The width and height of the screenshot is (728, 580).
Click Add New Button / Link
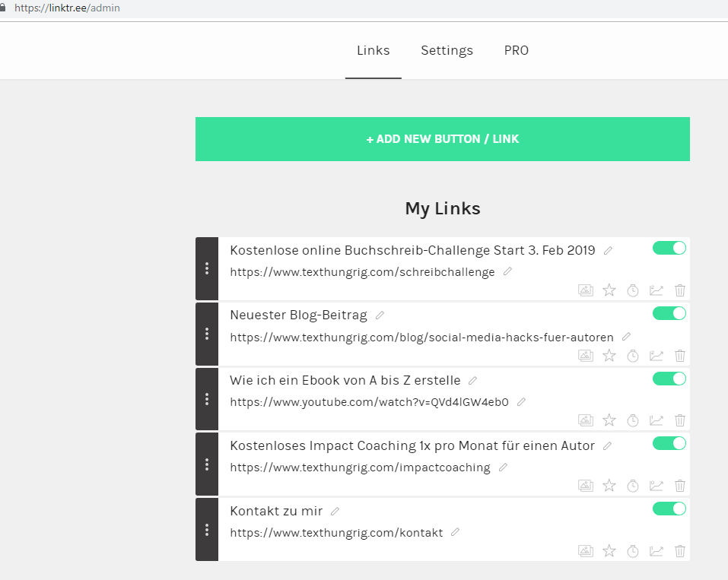click(x=443, y=139)
